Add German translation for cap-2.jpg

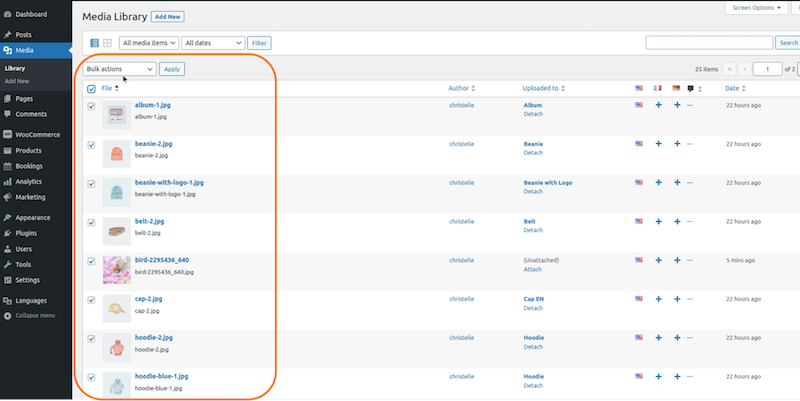pyautogui.click(x=677, y=299)
